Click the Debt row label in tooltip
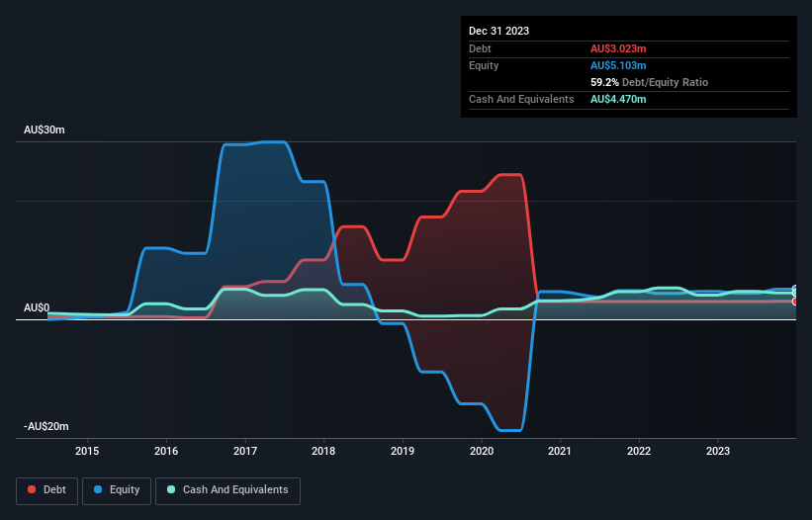 480,48
